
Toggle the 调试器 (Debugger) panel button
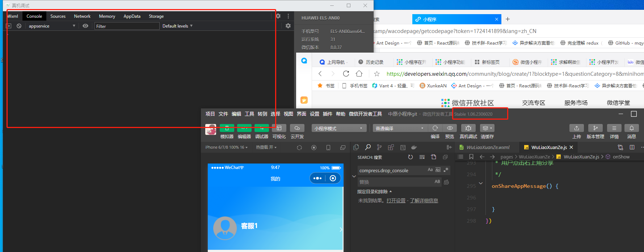[x=262, y=128]
